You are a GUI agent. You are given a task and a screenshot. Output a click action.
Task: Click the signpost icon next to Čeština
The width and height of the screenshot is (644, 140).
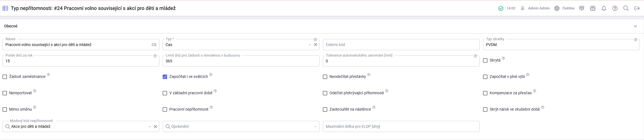tap(582, 8)
